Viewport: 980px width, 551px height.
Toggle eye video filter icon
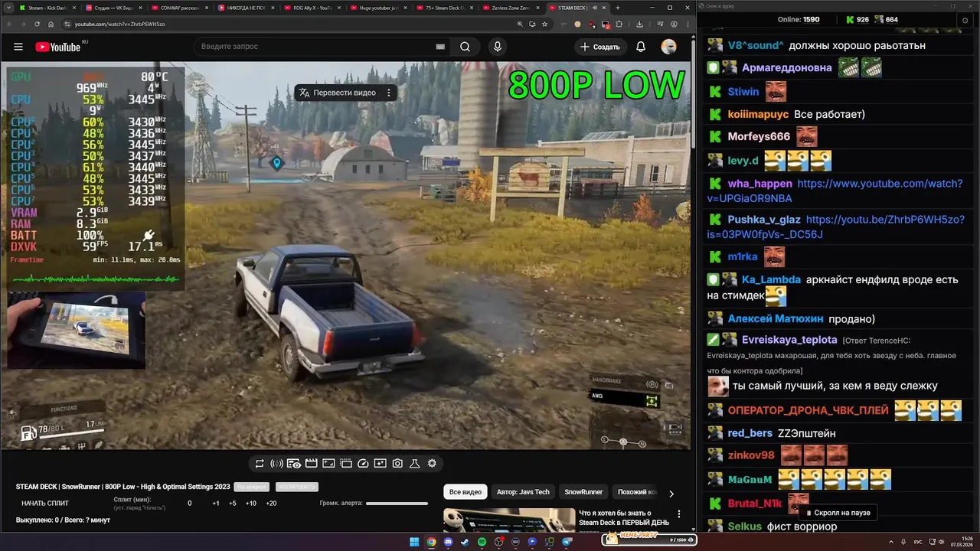[294, 464]
